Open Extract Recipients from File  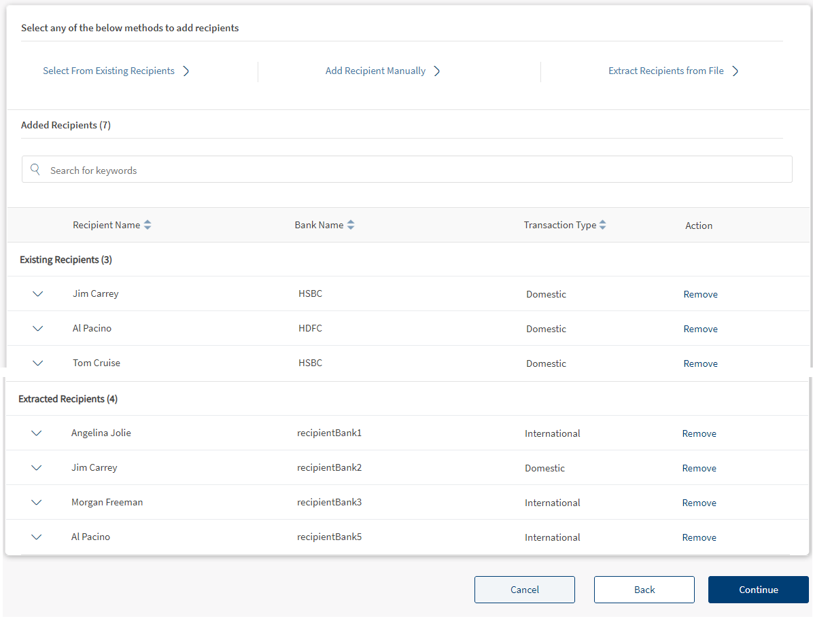tap(665, 71)
